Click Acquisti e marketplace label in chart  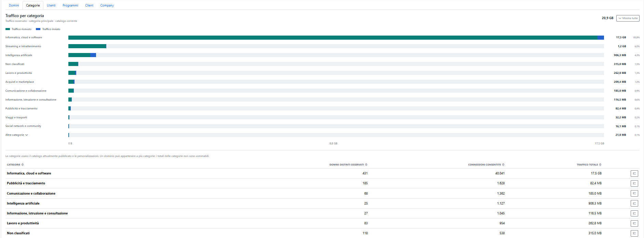pos(20,82)
